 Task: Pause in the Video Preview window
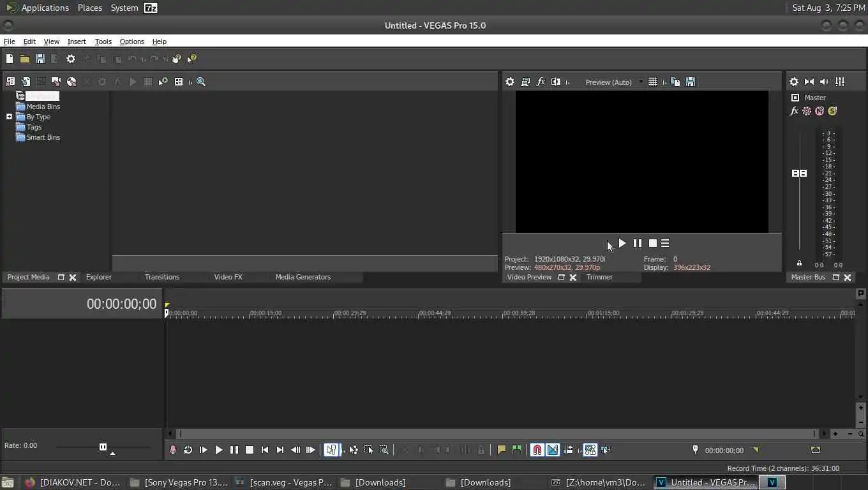click(x=638, y=243)
